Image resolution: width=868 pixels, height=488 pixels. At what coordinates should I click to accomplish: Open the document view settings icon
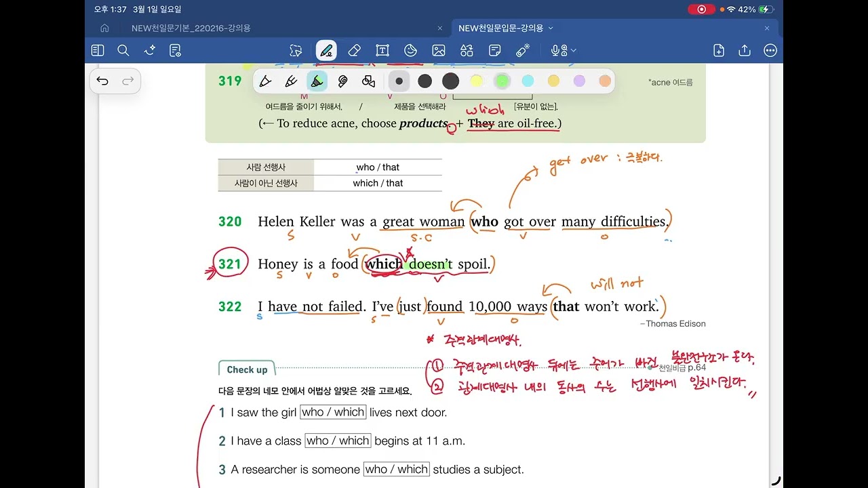(x=176, y=50)
